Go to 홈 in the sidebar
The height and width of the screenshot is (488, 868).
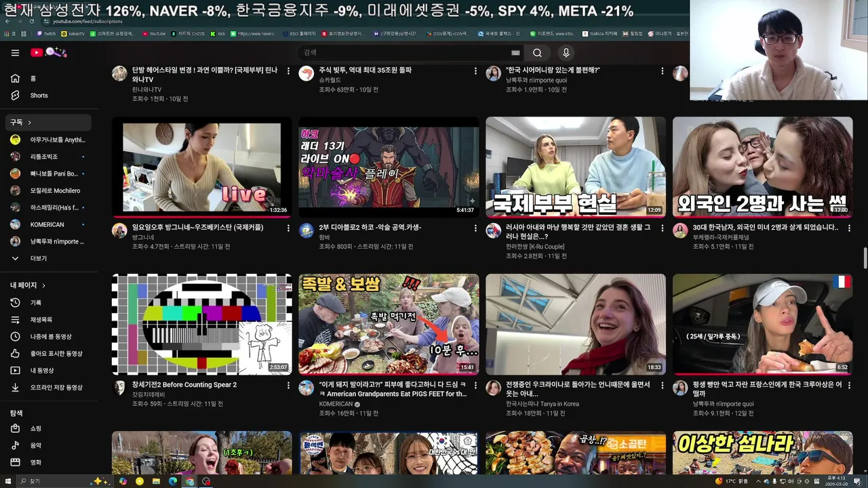(49, 78)
